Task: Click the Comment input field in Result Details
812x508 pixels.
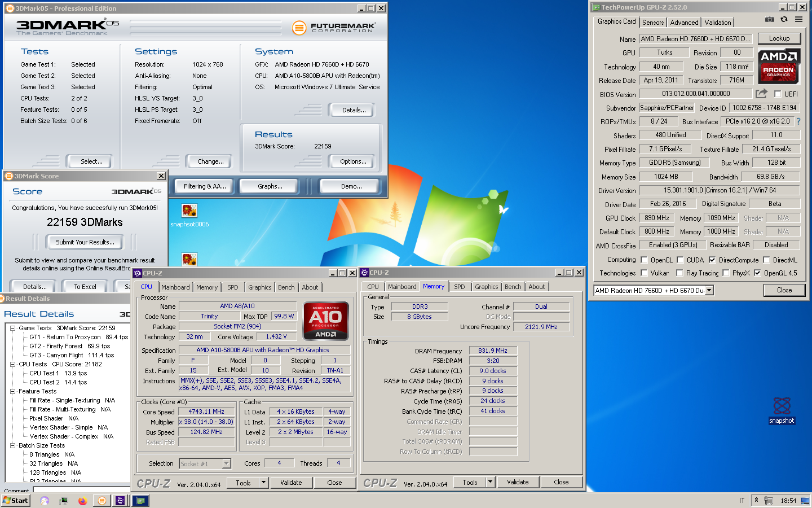Action: [x=82, y=489]
